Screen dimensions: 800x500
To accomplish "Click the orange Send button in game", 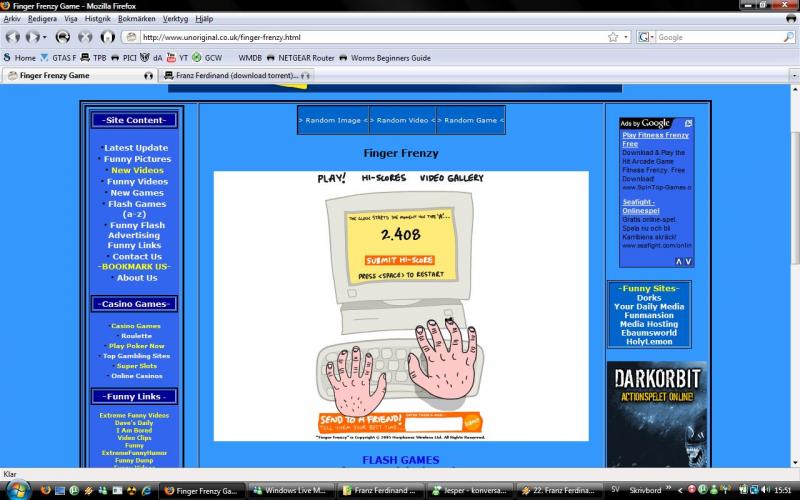I will coord(472,423).
